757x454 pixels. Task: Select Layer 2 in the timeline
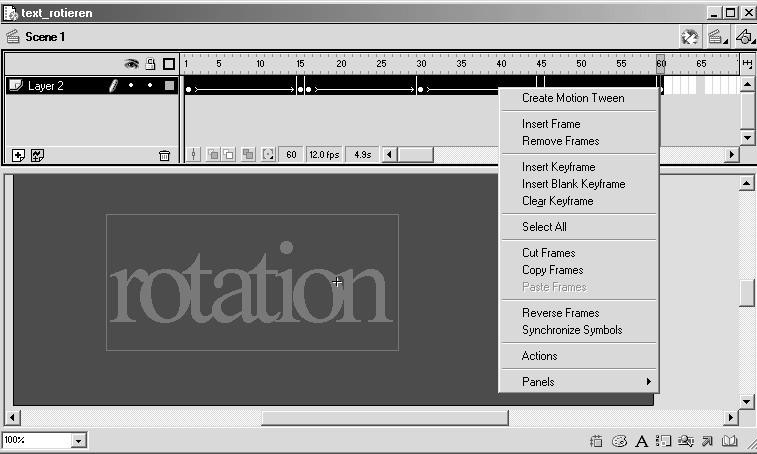[x=46, y=86]
